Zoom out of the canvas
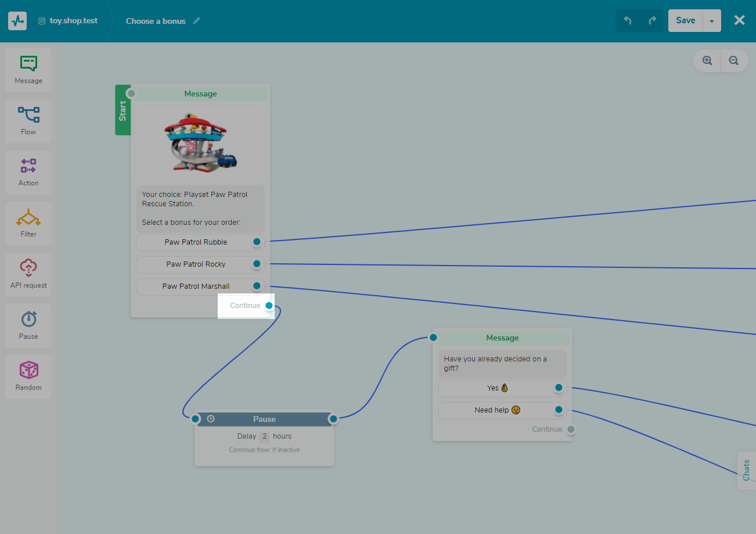Viewport: 756px width, 534px height. point(734,60)
